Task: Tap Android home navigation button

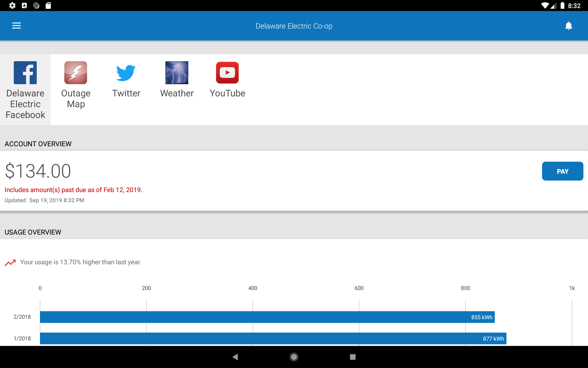Action: click(294, 357)
